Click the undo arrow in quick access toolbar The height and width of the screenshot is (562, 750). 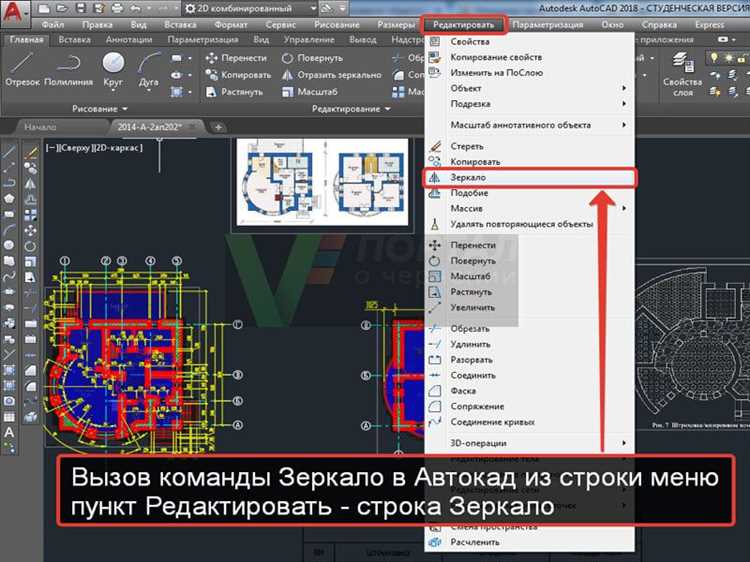pyautogui.click(x=135, y=9)
